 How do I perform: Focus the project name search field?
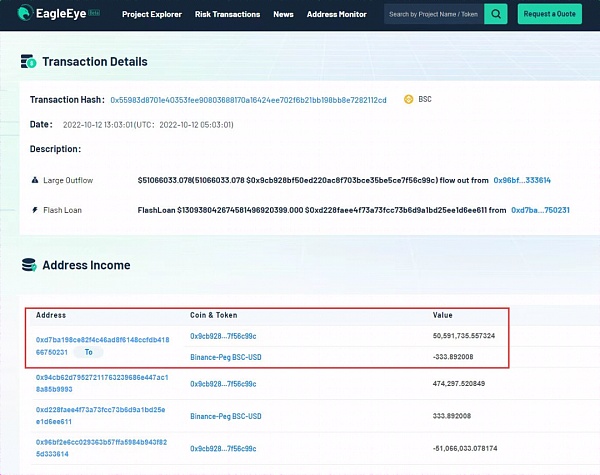pos(432,15)
